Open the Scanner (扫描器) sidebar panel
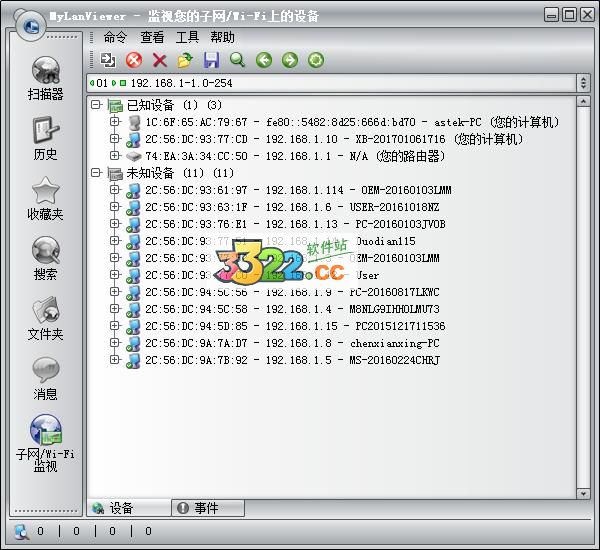Viewport: 600px width, 550px height. (45, 78)
